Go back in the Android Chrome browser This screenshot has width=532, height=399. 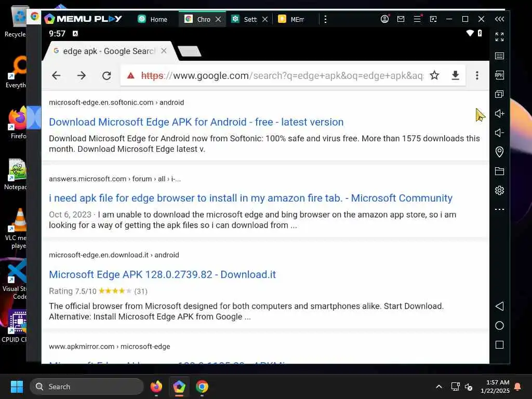click(x=56, y=75)
